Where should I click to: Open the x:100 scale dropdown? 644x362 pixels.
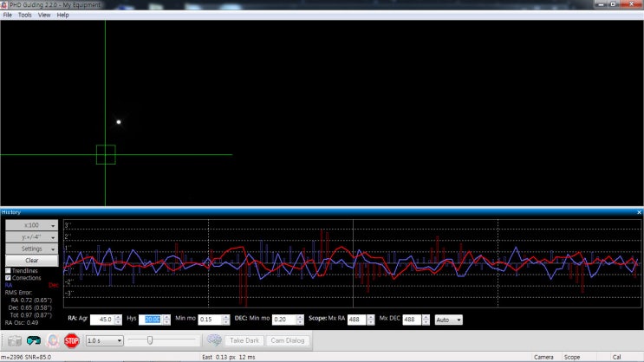pyautogui.click(x=31, y=225)
